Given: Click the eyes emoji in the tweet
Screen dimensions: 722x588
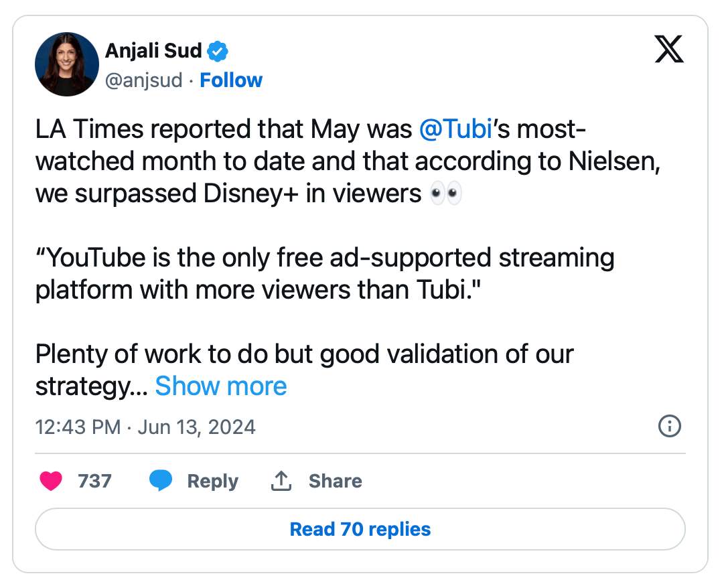Looking at the screenshot, I should [445, 194].
